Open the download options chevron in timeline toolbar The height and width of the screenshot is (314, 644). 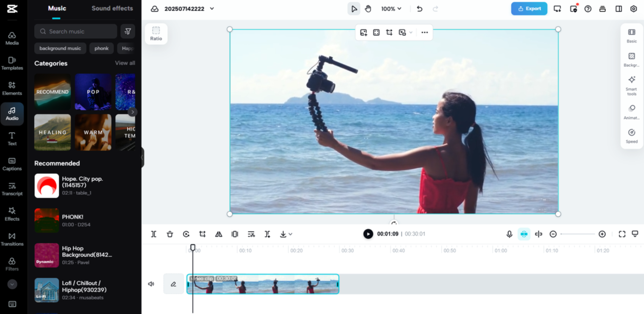pos(290,234)
